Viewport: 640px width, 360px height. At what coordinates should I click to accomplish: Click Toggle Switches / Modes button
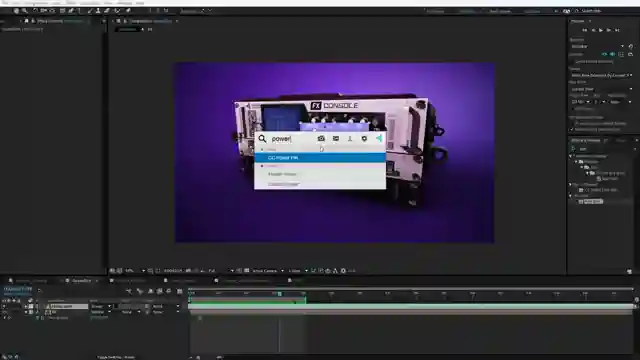click(x=116, y=357)
